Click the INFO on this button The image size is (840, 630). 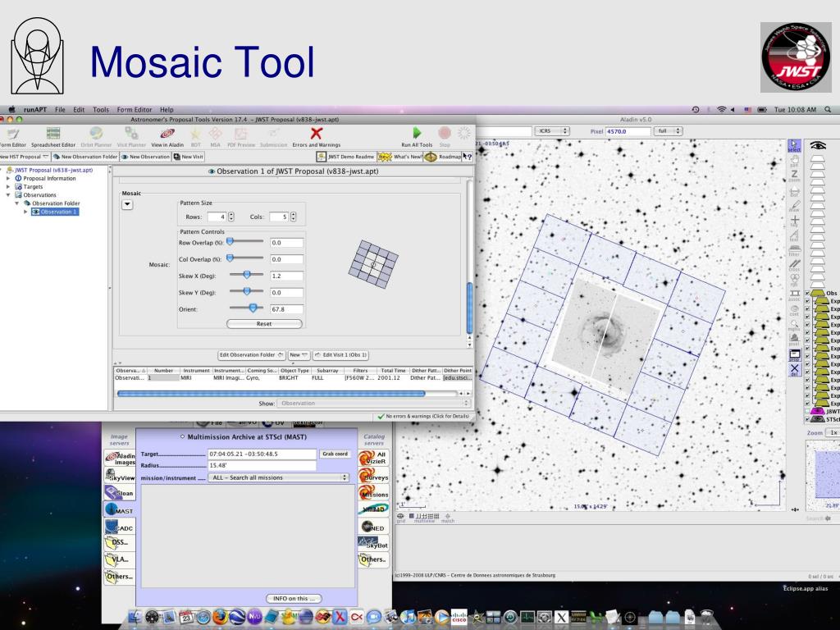[x=294, y=598]
